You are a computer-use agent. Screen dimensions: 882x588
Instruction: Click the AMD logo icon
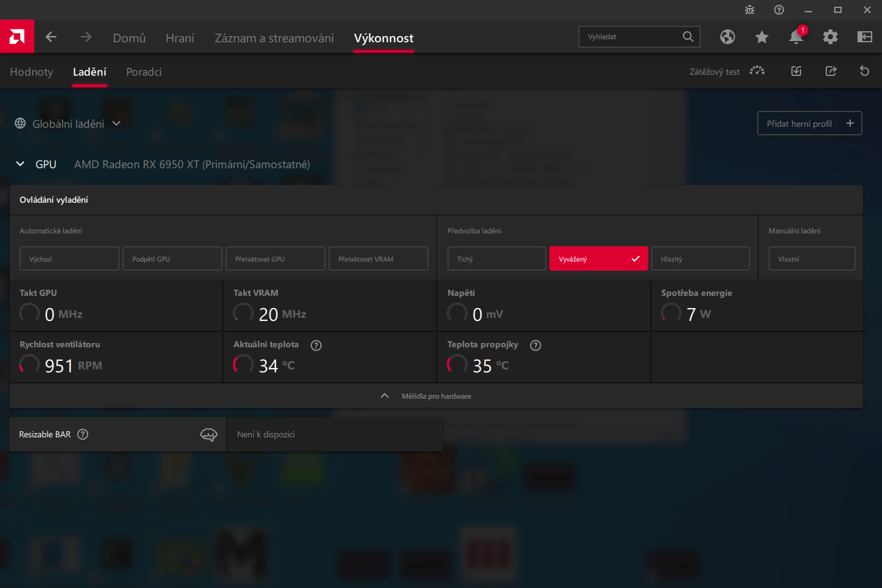[17, 37]
